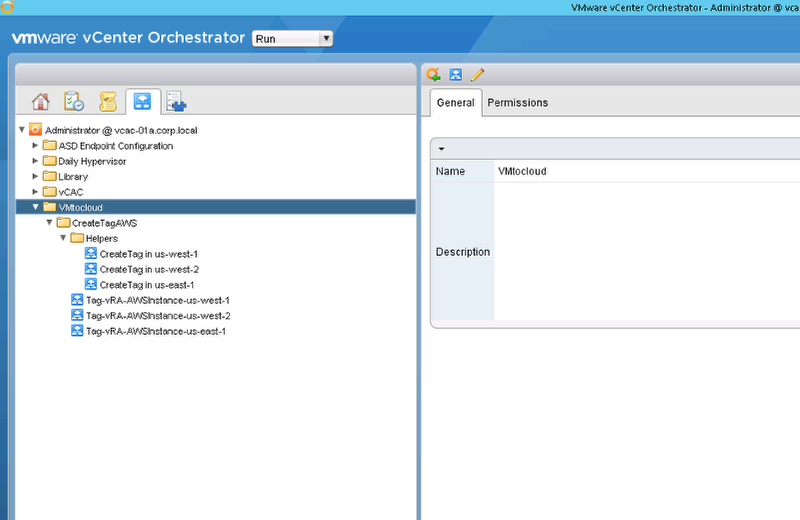This screenshot has width=800, height=520.
Task: Click the Name value 'VMtocloud' field
Action: point(647,171)
